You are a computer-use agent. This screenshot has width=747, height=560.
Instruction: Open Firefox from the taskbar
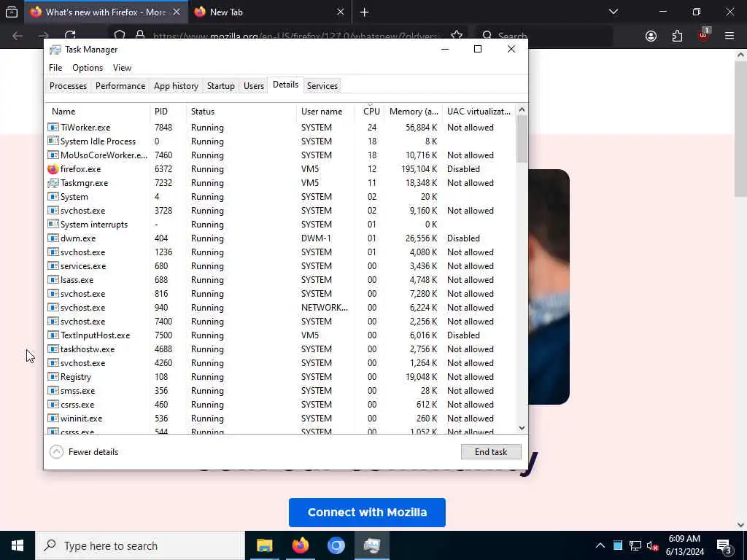(300, 545)
